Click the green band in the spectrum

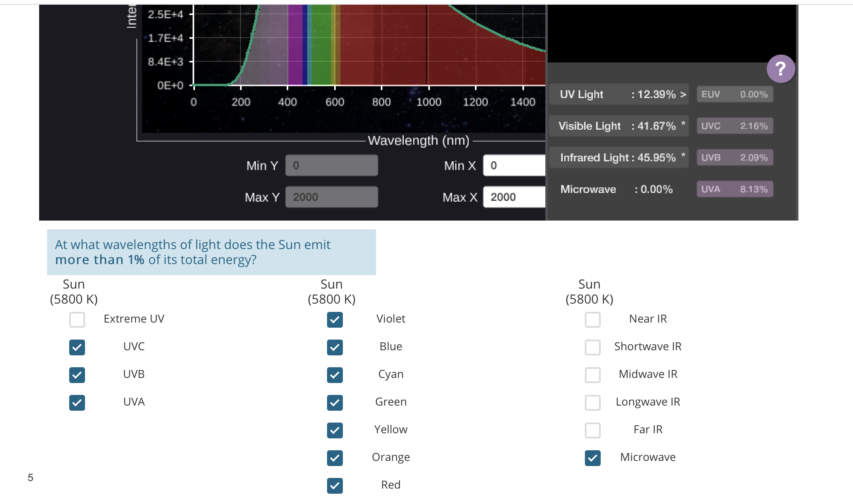(321, 47)
